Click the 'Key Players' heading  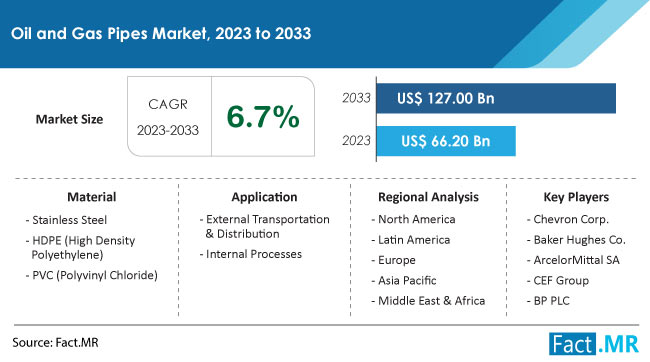[x=576, y=197]
